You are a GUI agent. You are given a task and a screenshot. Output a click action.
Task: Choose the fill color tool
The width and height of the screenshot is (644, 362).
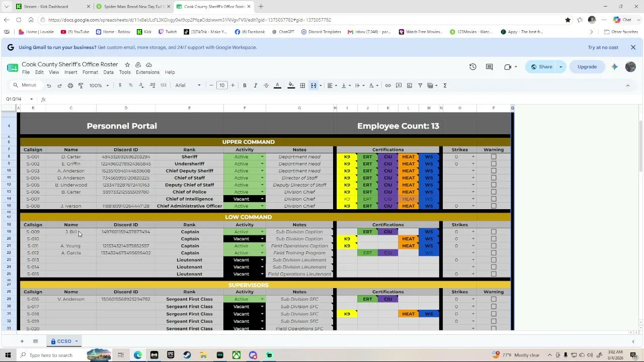pyautogui.click(x=291, y=85)
